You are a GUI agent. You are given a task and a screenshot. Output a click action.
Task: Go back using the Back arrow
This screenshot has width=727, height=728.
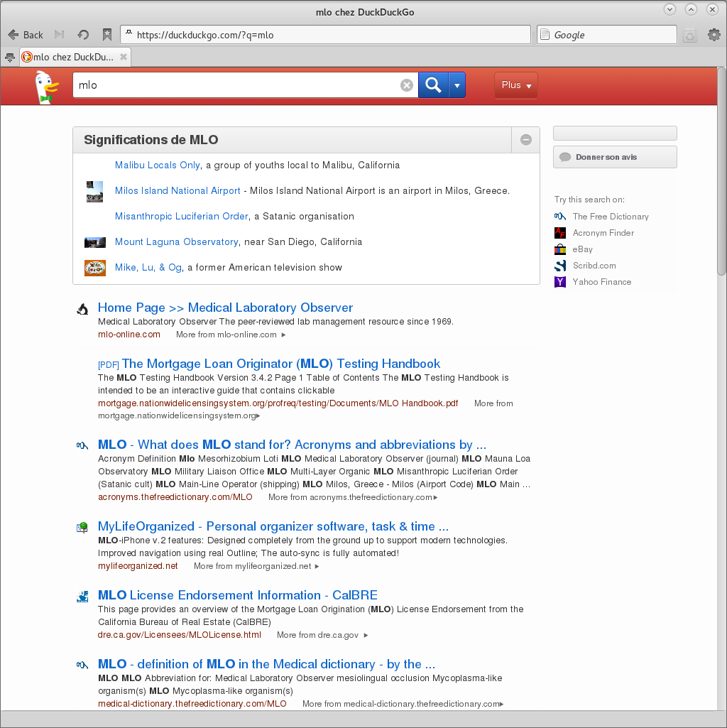(26, 35)
